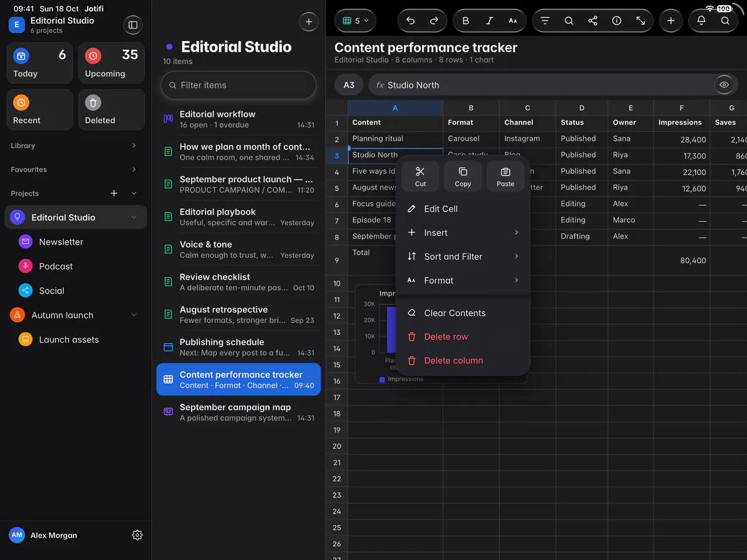Apply bold formatting
This screenshot has width=747, height=560.
pos(466,21)
